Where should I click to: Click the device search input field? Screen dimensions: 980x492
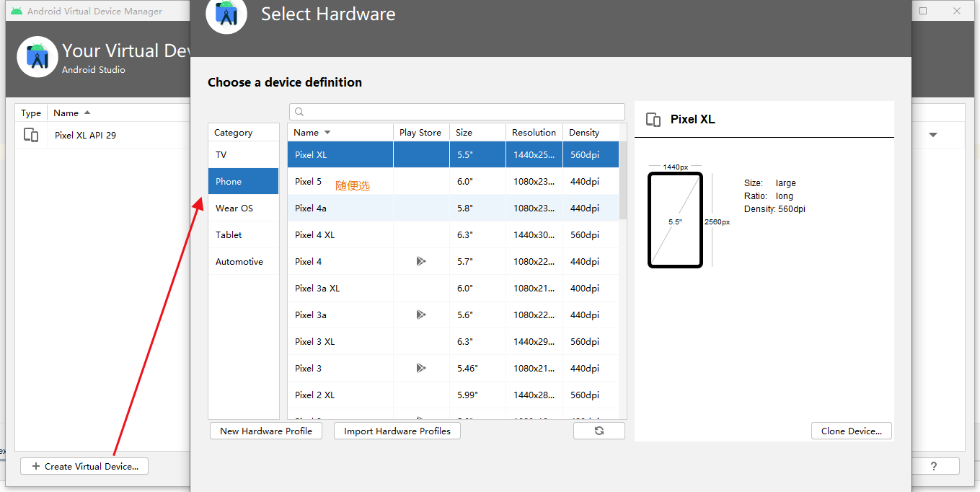pyautogui.click(x=457, y=112)
